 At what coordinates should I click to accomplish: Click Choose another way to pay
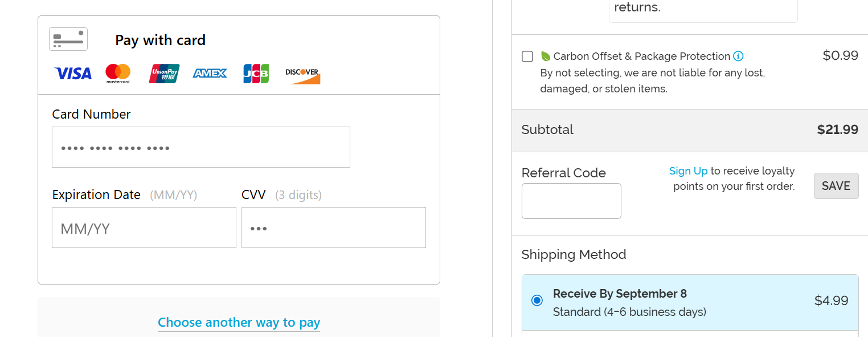(239, 323)
